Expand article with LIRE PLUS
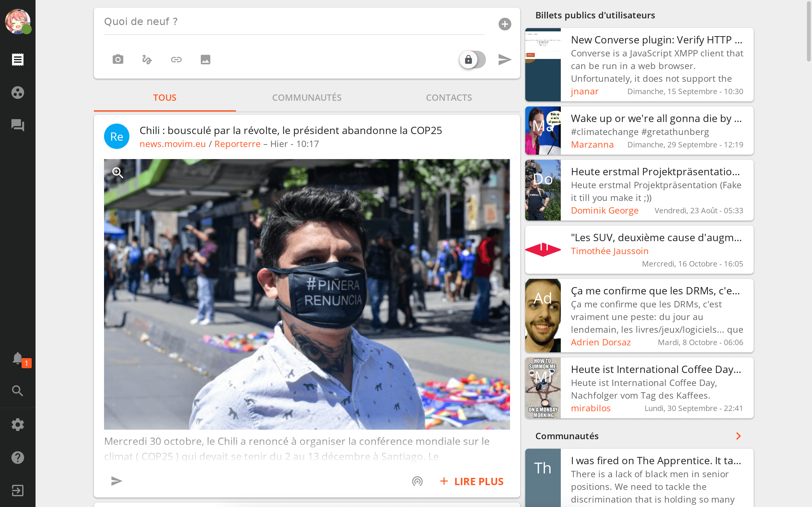Image resolution: width=812 pixels, height=507 pixels. click(x=472, y=481)
